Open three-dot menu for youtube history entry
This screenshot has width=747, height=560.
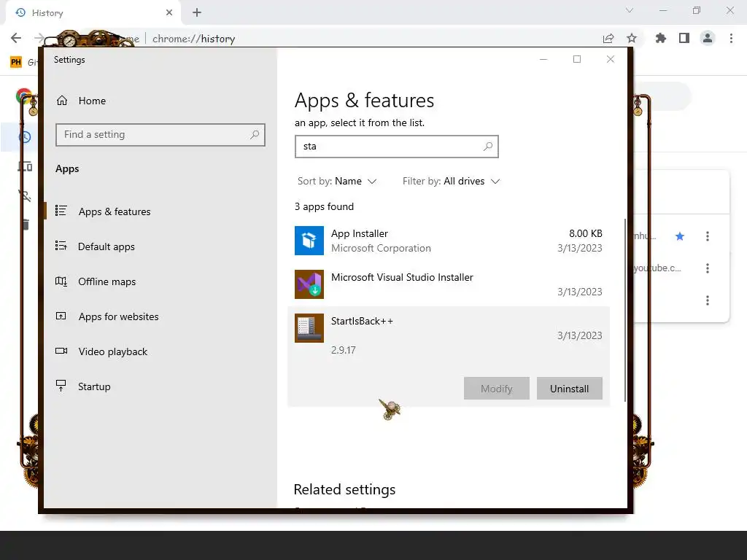708,268
